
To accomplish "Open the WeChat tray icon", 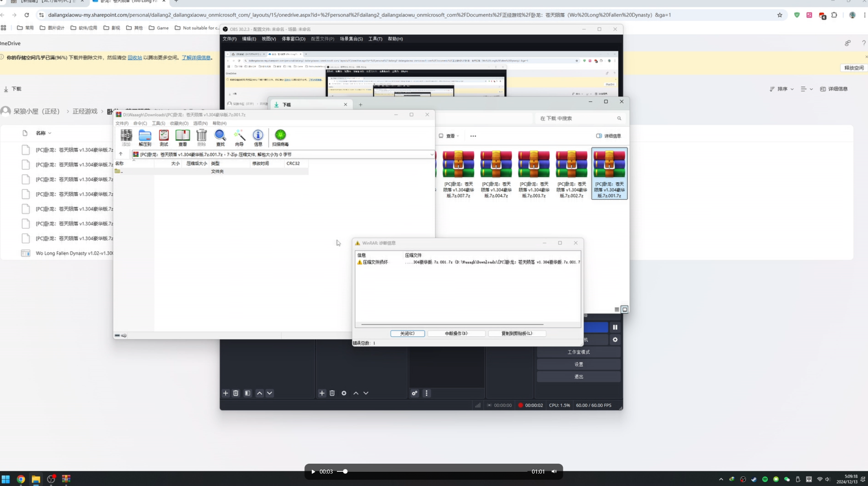I will pos(787,479).
